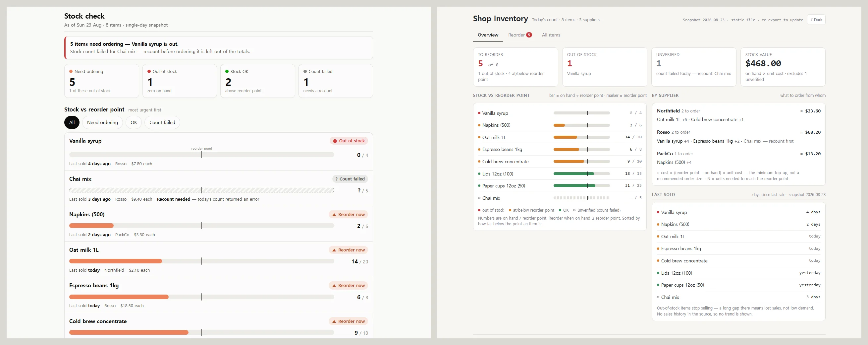Click the Stock check title heading
Screen dimensions: 868x345
(x=84, y=16)
